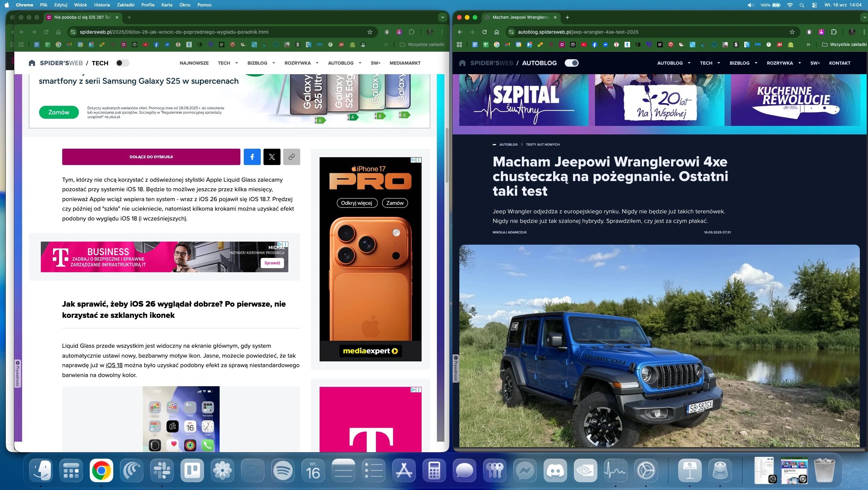
Task: Share the iOS 26 article on X
Action: coord(272,157)
